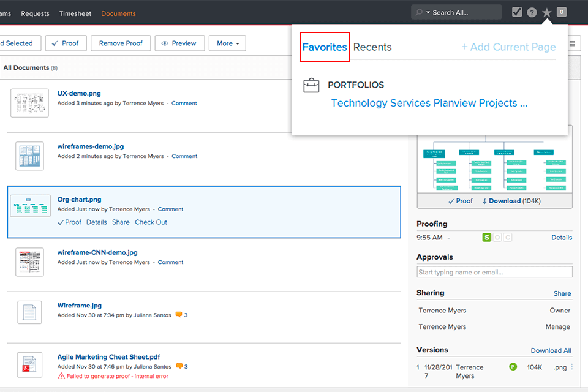The height and width of the screenshot is (392, 588).
Task: Open comments bubble on Agile Marketing Cheat Sheet.pdf
Action: 179,366
